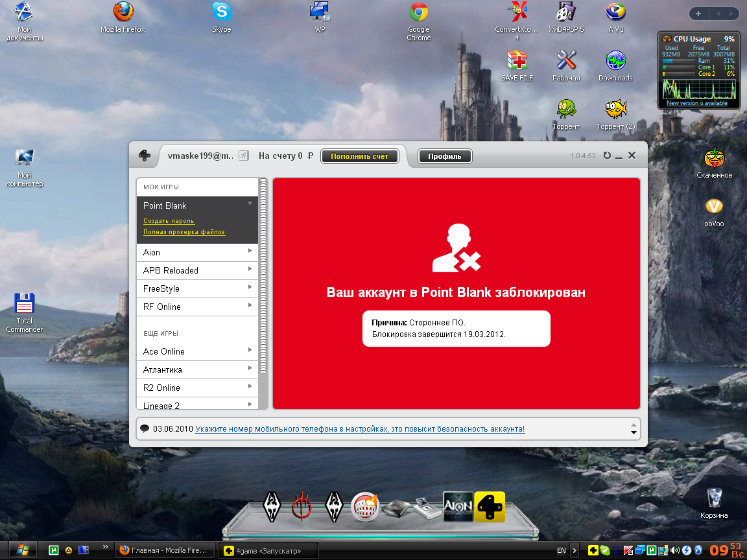Open XviD4PSP 5 desktop icon
747x560 pixels.
(x=566, y=17)
